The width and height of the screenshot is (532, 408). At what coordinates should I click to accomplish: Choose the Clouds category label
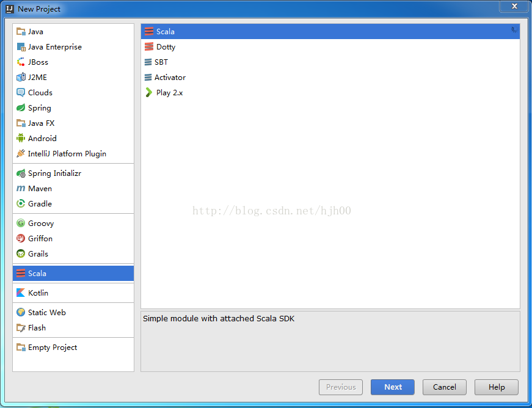[40, 93]
